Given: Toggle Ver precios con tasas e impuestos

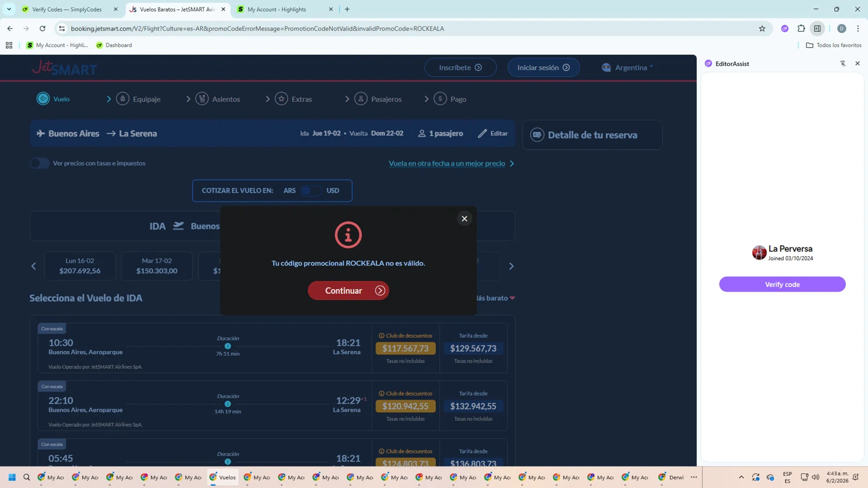Looking at the screenshot, I should (40, 163).
